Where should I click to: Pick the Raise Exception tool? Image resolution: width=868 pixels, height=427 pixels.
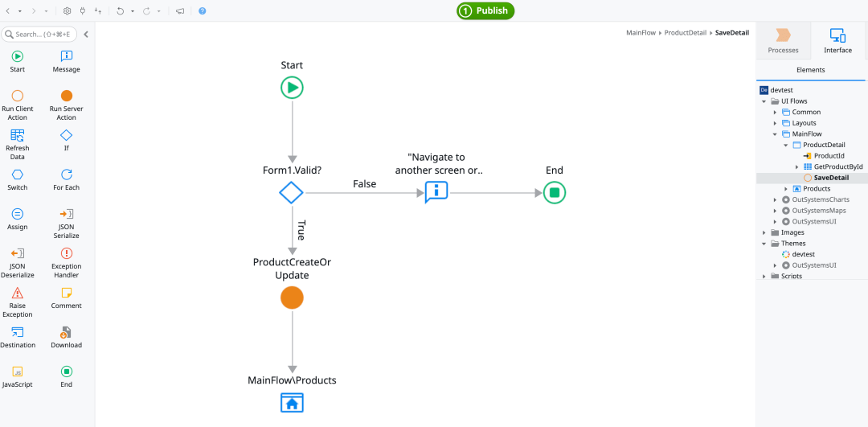tap(18, 293)
